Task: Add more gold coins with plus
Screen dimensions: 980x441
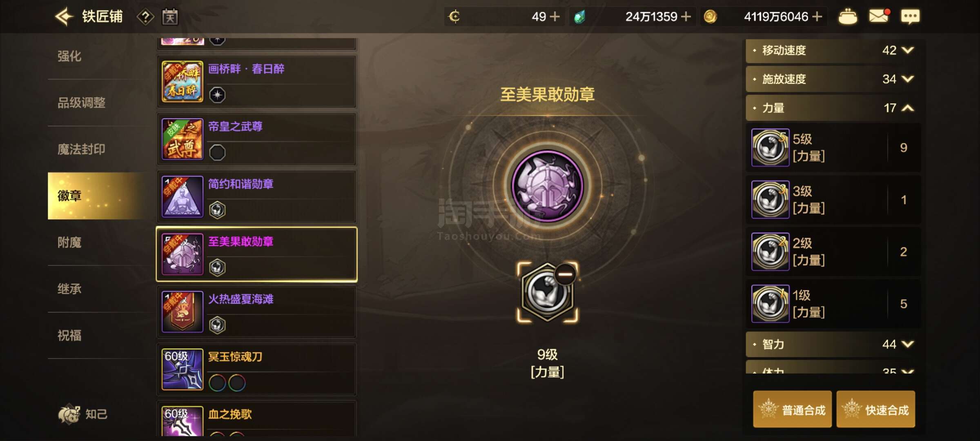Action: 817,17
